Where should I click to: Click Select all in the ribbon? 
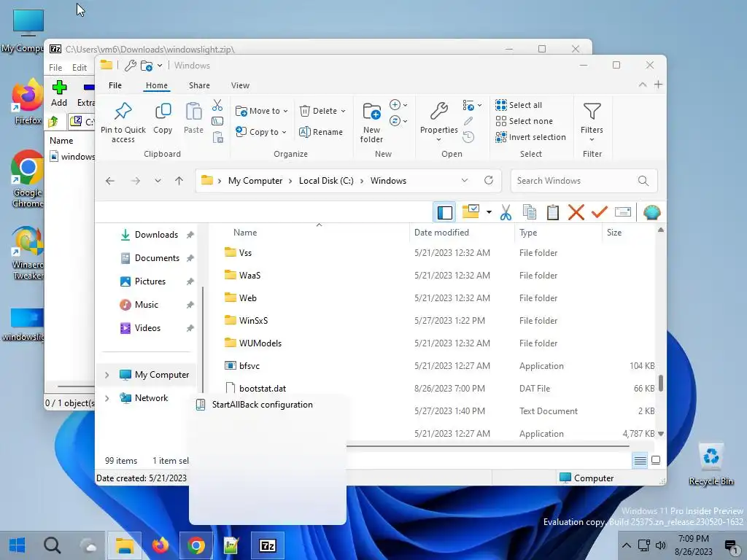tap(519, 105)
